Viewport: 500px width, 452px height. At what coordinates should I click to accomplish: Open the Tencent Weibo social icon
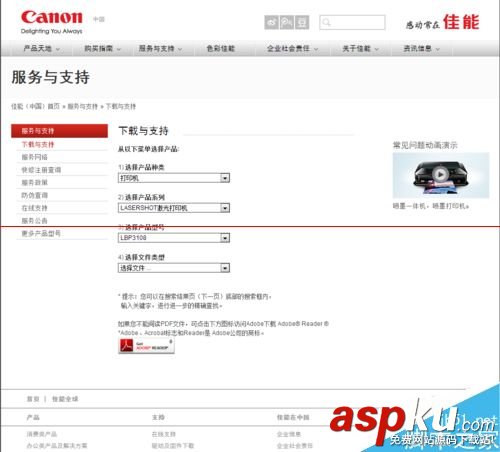287,22
